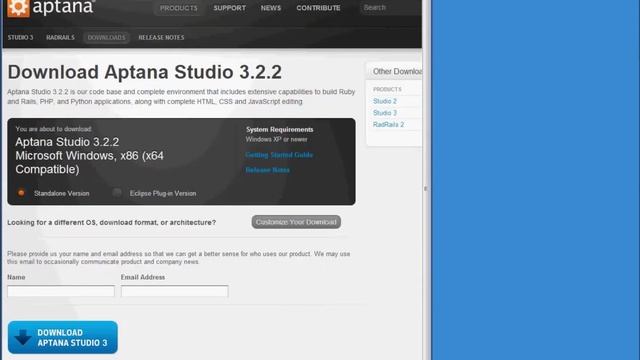Open the Support menu
This screenshot has width=640, height=360.
[229, 8]
